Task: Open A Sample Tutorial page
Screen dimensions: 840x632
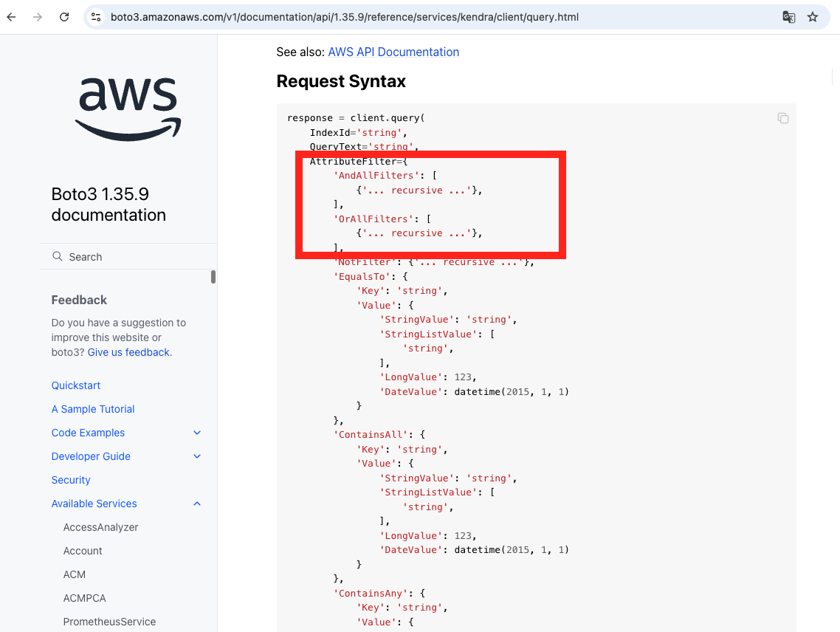Action: click(93, 409)
